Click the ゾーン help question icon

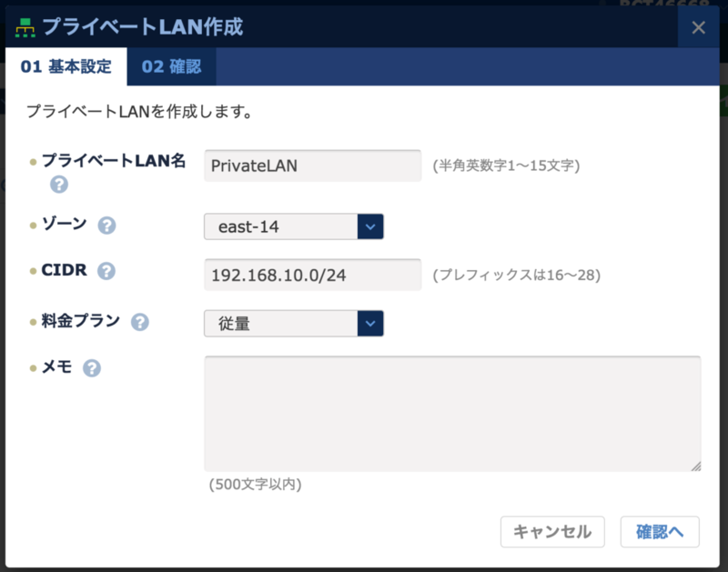tap(106, 226)
